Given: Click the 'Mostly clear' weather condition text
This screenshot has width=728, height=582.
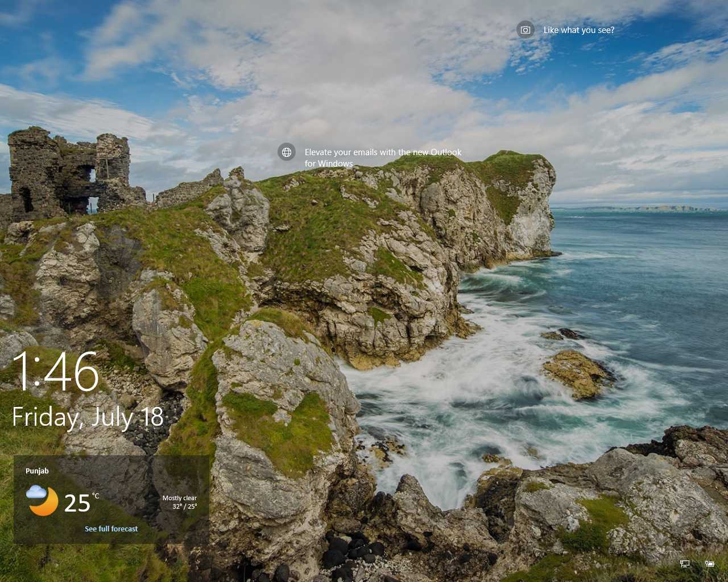Looking at the screenshot, I should pyautogui.click(x=180, y=498).
